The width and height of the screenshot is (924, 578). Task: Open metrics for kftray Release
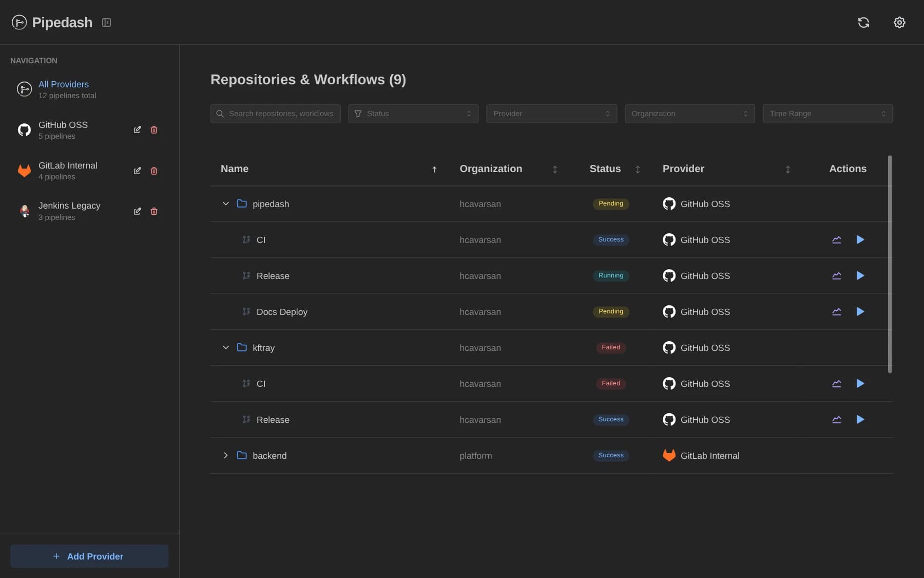click(837, 419)
